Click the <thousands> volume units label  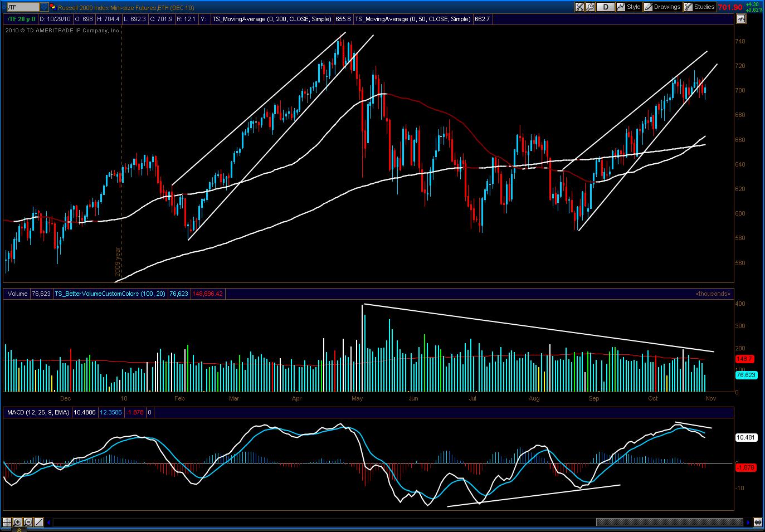click(713, 294)
